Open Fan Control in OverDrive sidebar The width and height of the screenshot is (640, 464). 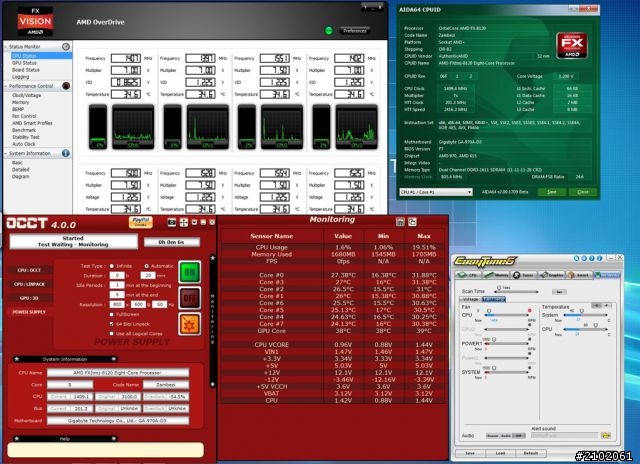click(x=24, y=116)
